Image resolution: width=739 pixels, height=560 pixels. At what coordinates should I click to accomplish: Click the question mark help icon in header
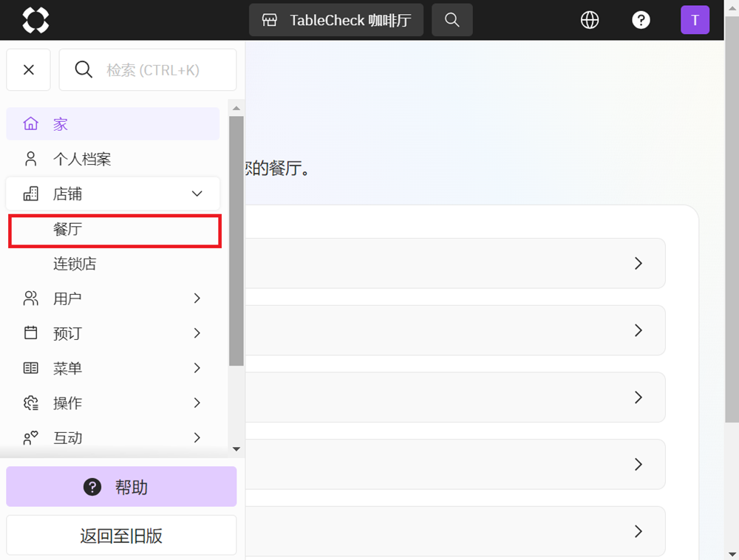[x=641, y=20]
